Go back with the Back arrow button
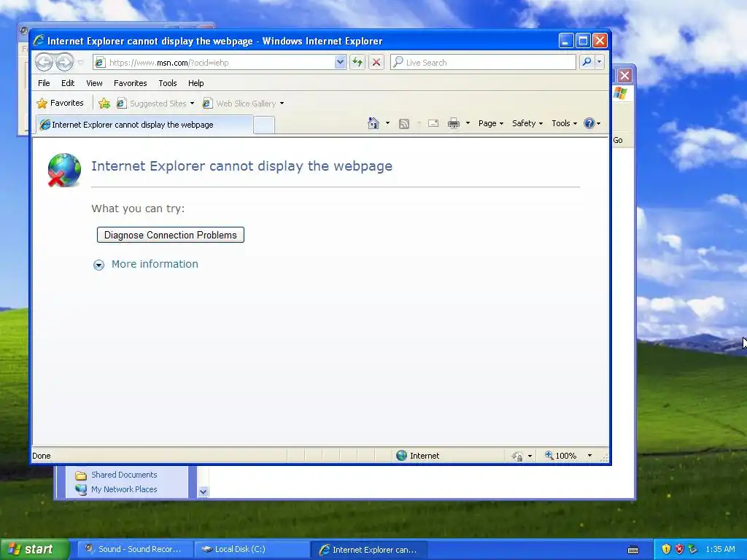 [x=44, y=63]
